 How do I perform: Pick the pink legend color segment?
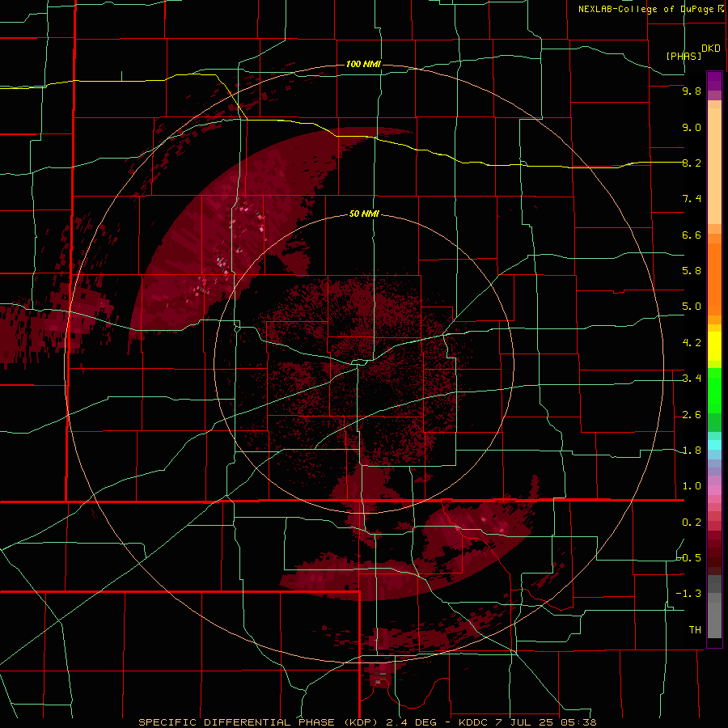tap(714, 490)
